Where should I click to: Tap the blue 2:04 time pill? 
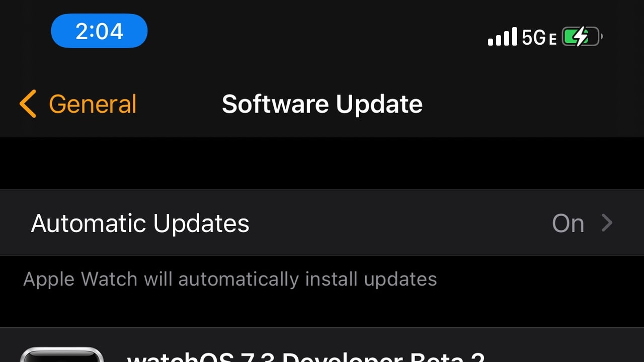[x=99, y=31]
